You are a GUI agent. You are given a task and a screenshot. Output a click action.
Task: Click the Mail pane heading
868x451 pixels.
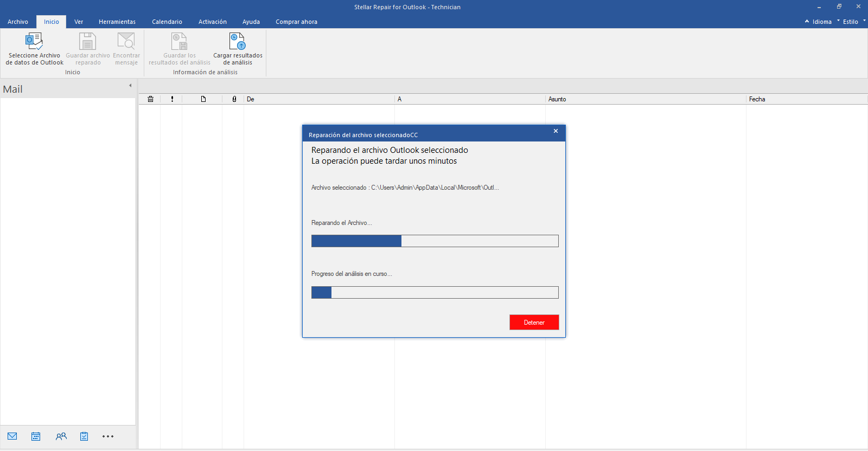click(13, 89)
